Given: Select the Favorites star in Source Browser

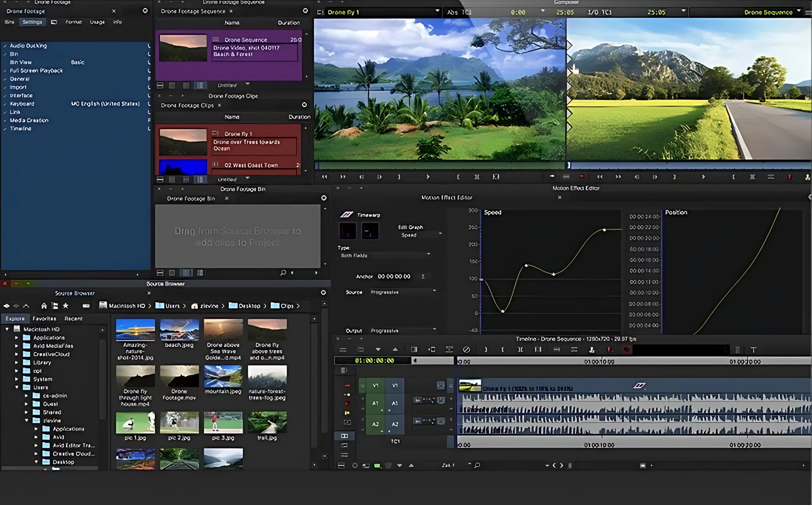Looking at the screenshot, I should pos(66,305).
